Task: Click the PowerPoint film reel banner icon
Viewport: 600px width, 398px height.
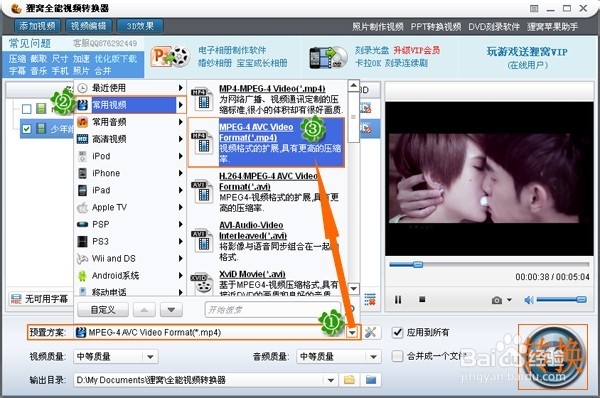Action: [170, 57]
